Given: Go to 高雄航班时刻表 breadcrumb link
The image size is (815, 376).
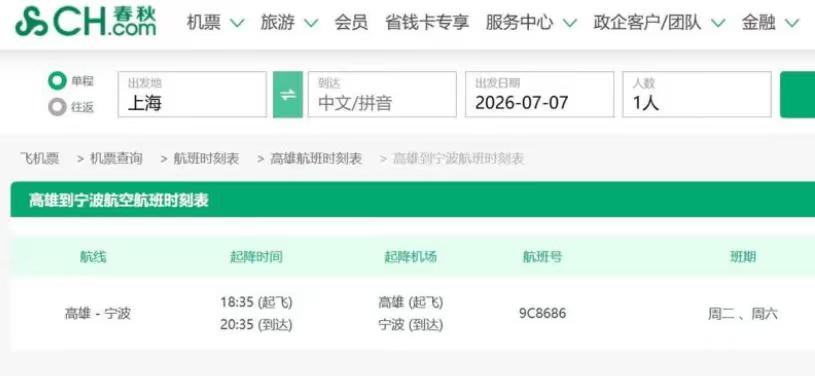Looking at the screenshot, I should [x=316, y=159].
